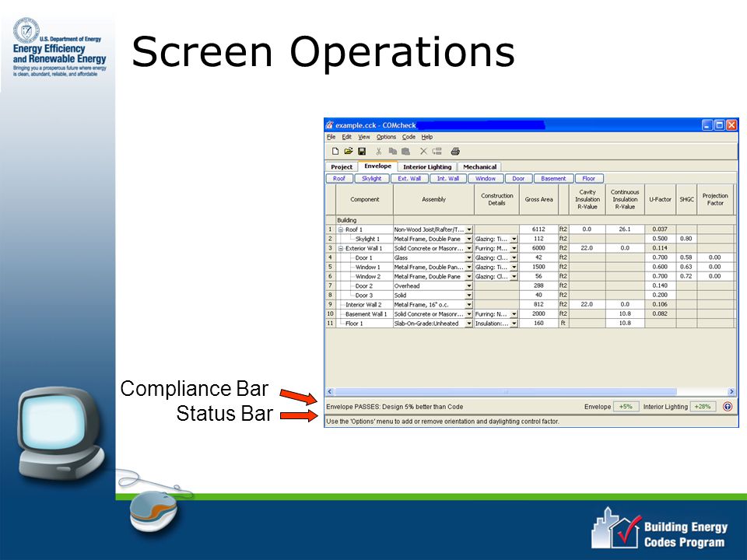Image resolution: width=747 pixels, height=560 pixels.
Task: Click the COMcheck title bar app icon
Action: (330, 125)
